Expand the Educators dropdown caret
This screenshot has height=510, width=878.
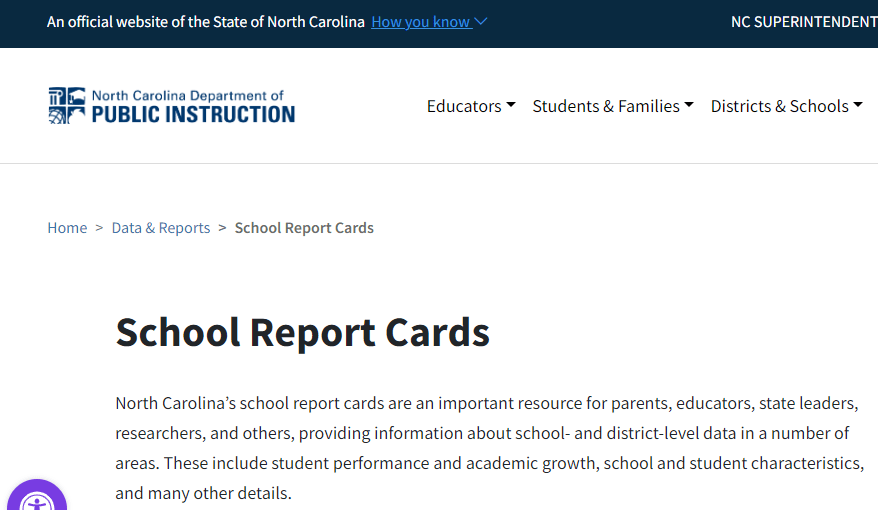pos(511,105)
